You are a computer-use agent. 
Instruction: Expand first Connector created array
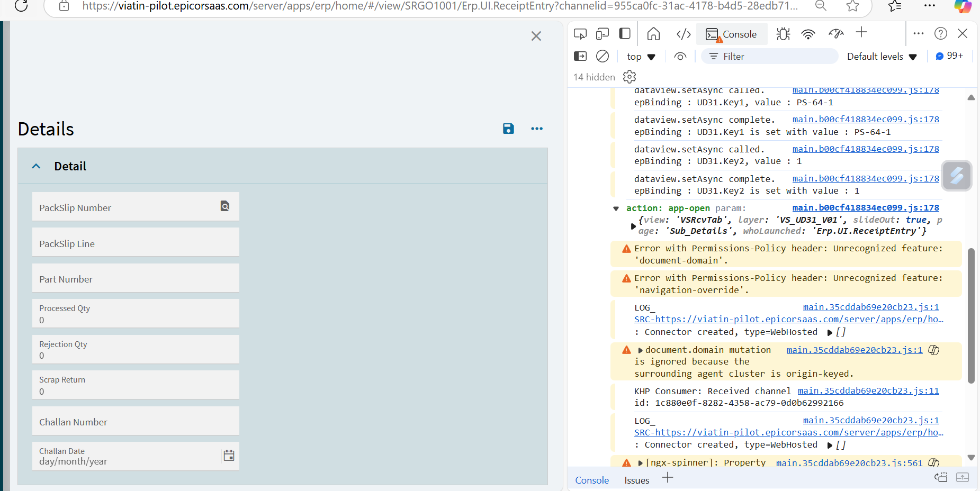click(830, 332)
